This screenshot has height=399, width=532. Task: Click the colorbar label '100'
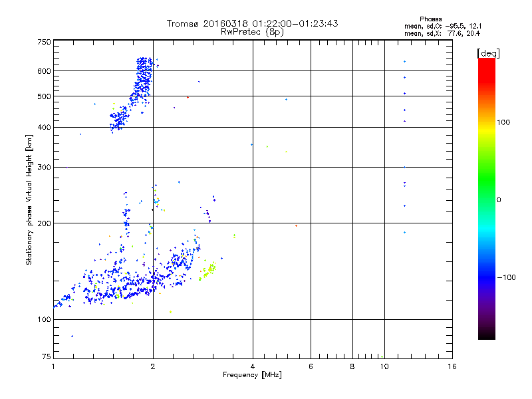[x=503, y=122]
